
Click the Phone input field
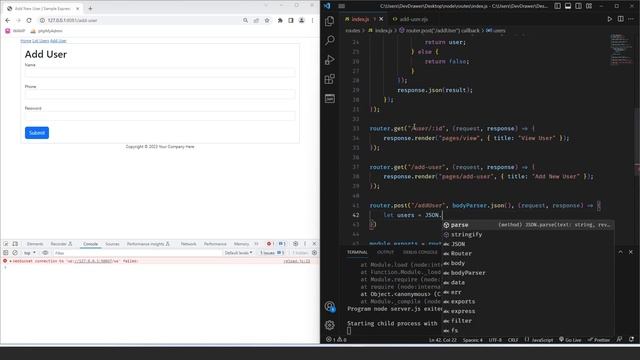coord(160,94)
